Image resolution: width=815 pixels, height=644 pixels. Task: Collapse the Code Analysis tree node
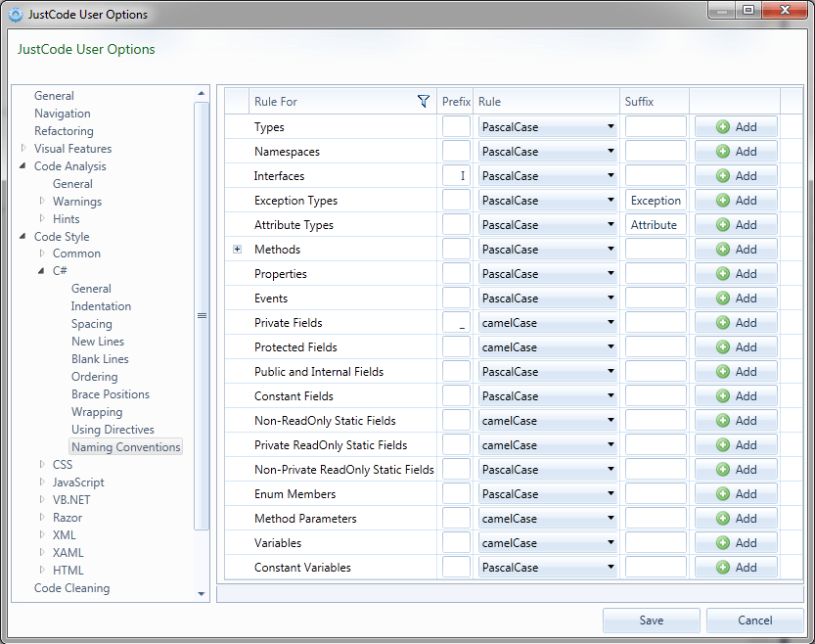[23, 165]
